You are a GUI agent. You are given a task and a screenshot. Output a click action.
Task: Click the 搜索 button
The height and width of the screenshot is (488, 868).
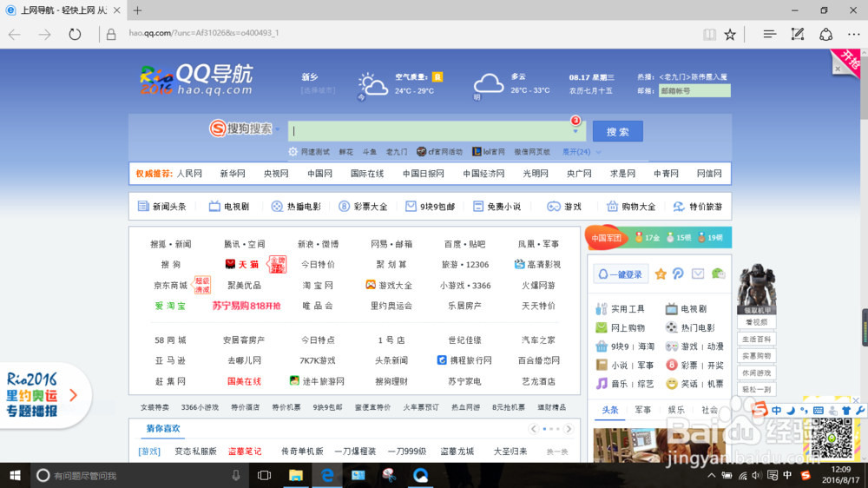[618, 132]
